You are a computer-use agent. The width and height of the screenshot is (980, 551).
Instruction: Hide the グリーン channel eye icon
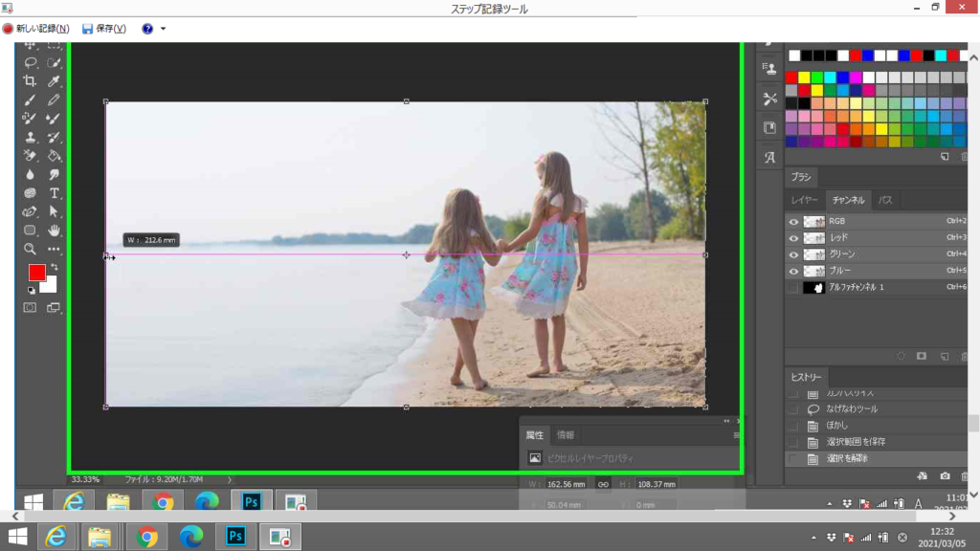pyautogui.click(x=793, y=254)
